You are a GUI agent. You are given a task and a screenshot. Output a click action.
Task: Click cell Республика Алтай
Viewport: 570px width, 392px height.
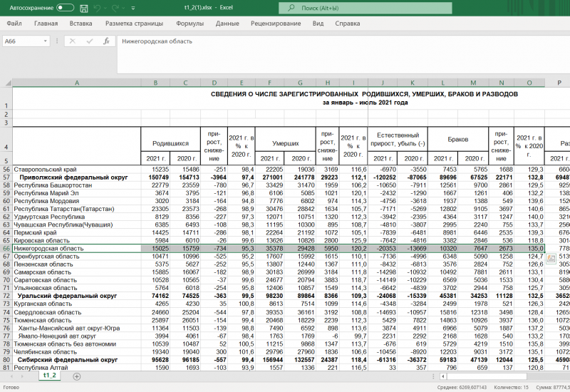pyautogui.click(x=77, y=368)
